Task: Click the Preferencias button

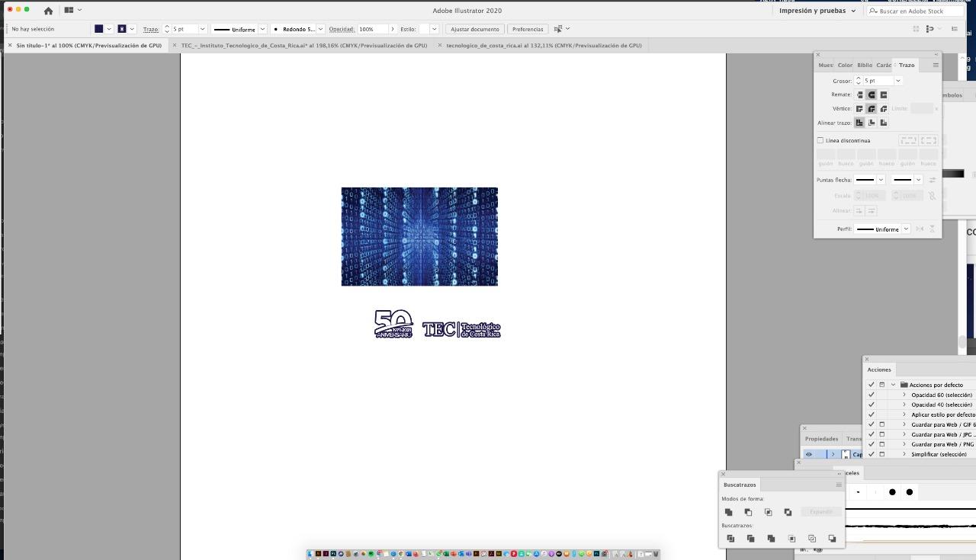Action: point(528,29)
